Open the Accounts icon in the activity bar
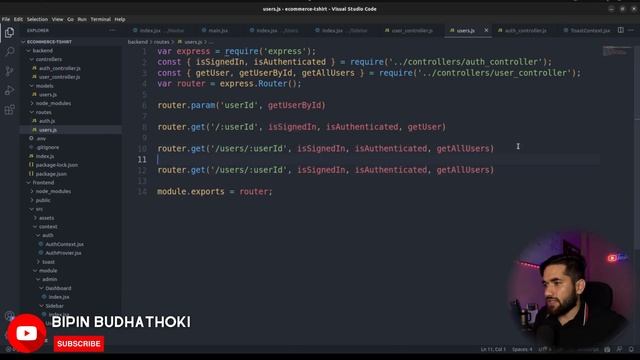The image size is (640, 360). click(x=9, y=316)
